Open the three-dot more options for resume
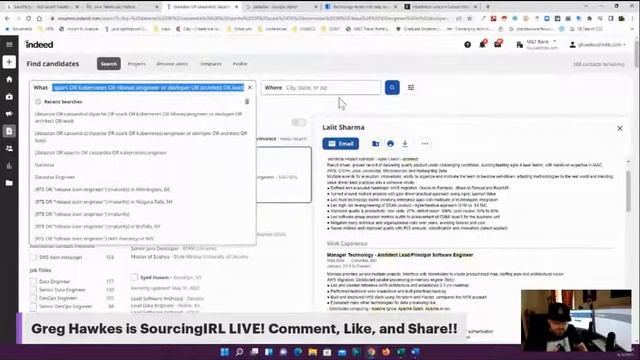The width and height of the screenshot is (640, 360). coord(424,144)
